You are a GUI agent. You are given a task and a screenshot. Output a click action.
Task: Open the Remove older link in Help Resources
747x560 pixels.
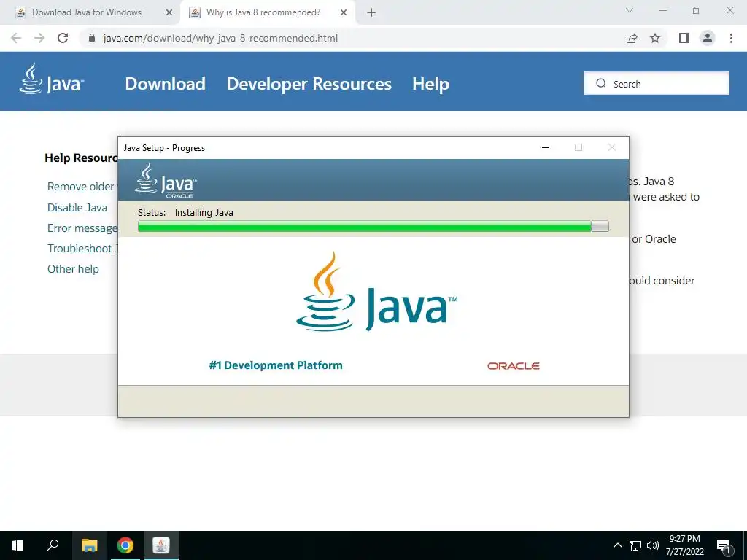80,187
